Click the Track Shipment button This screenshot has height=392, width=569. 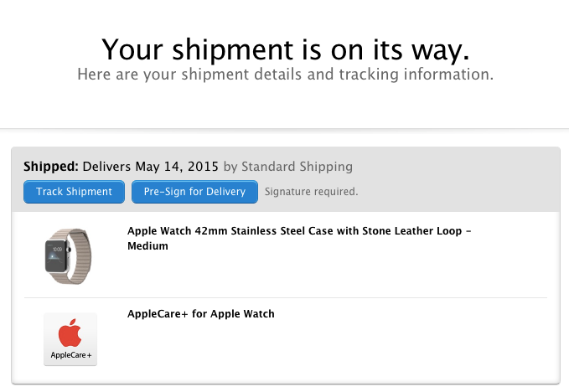74,192
